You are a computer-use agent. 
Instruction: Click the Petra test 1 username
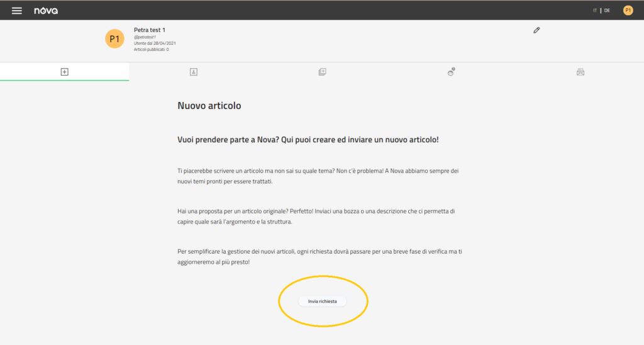(x=150, y=30)
